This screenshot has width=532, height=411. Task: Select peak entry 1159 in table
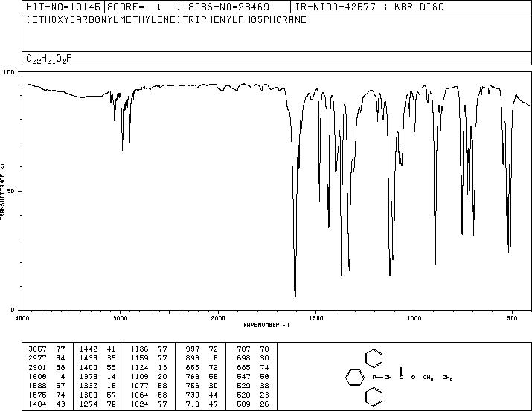coord(149,358)
